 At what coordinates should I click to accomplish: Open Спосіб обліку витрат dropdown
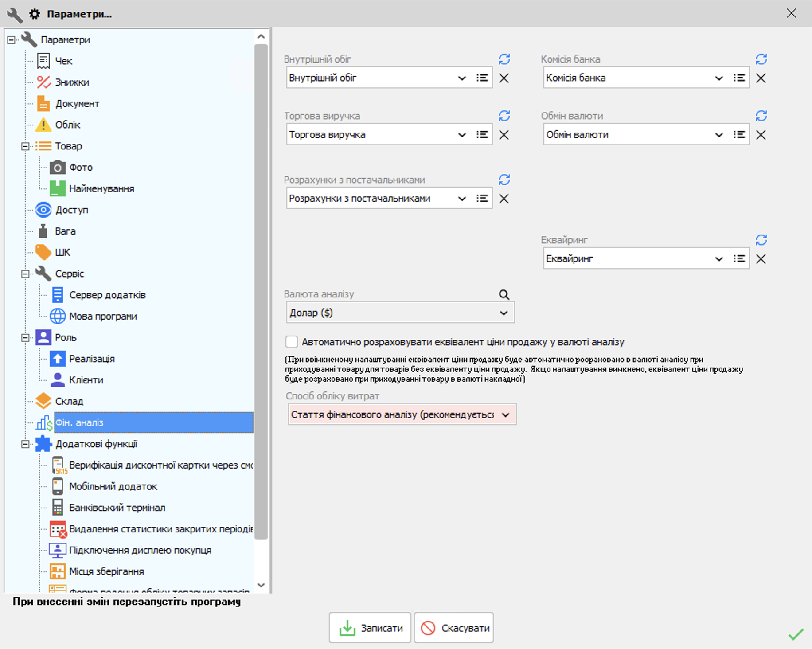coord(505,415)
